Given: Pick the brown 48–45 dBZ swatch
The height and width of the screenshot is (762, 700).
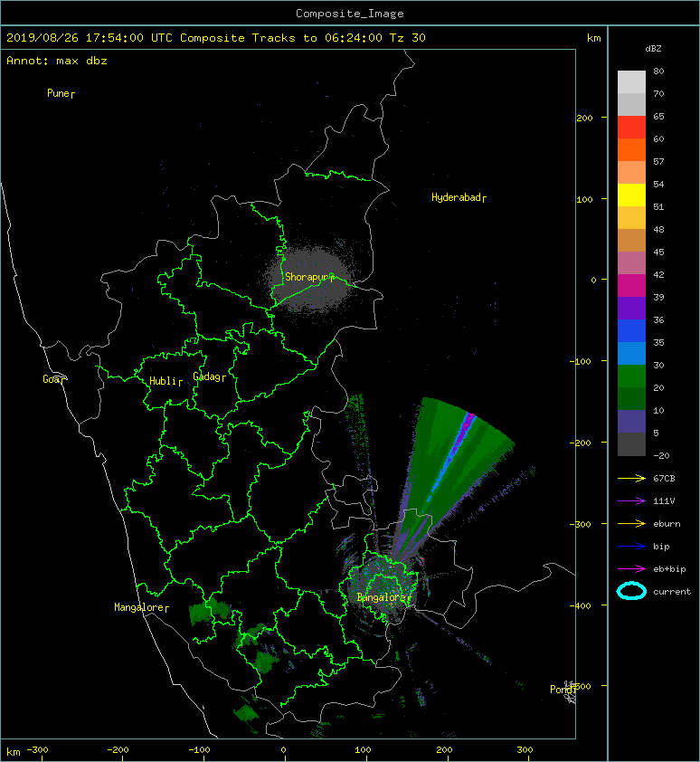Looking at the screenshot, I should click(631, 241).
